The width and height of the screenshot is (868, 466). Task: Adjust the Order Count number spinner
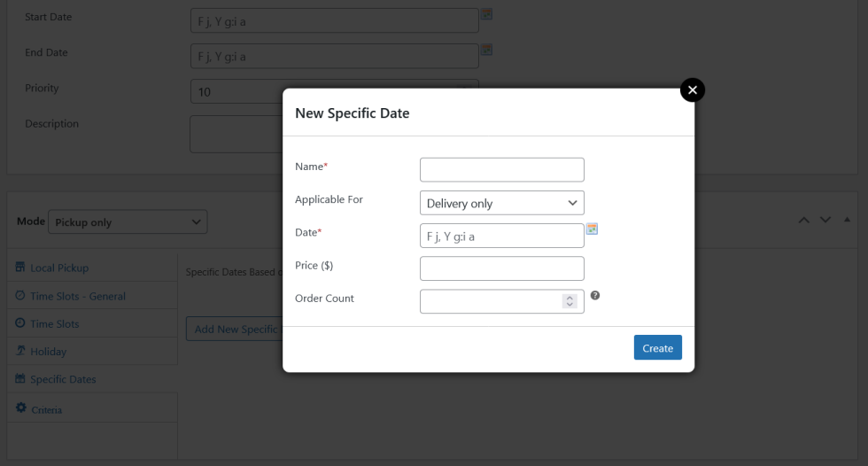(x=570, y=302)
